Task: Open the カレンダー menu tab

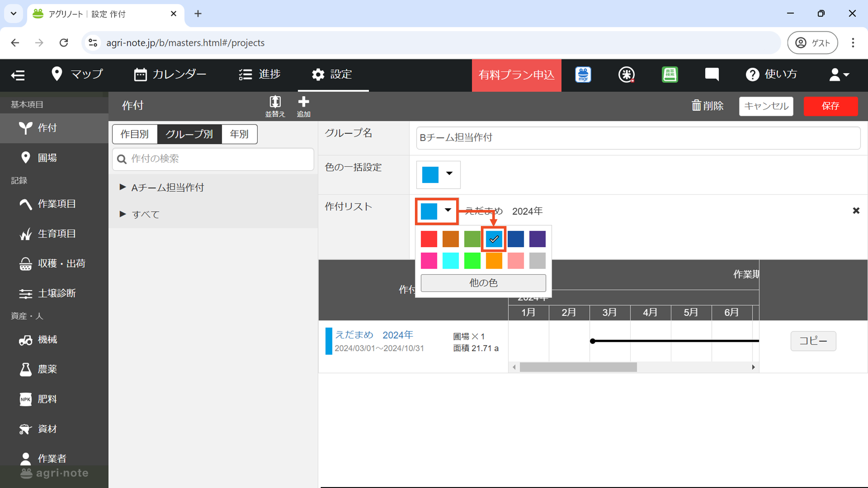Action: 170,75
